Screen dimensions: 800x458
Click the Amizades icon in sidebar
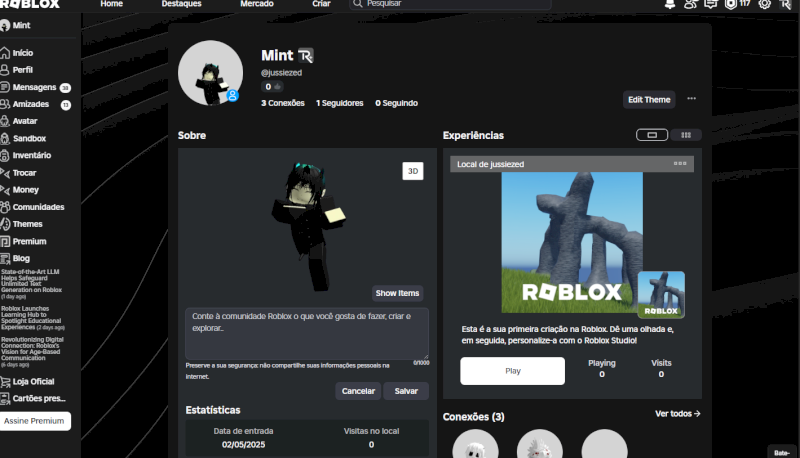[x=5, y=104]
